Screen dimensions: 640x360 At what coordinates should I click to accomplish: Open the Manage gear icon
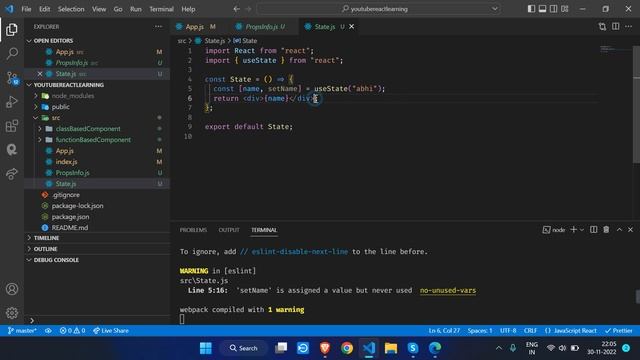point(12,313)
